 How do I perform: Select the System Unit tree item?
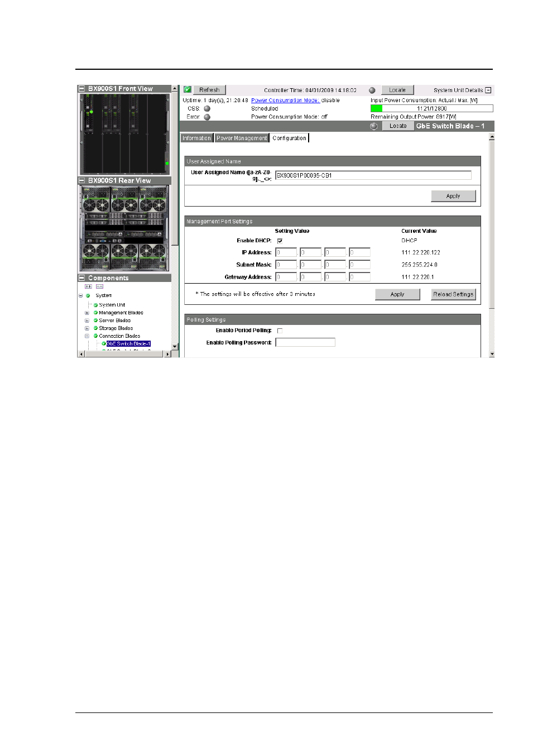click(x=112, y=305)
